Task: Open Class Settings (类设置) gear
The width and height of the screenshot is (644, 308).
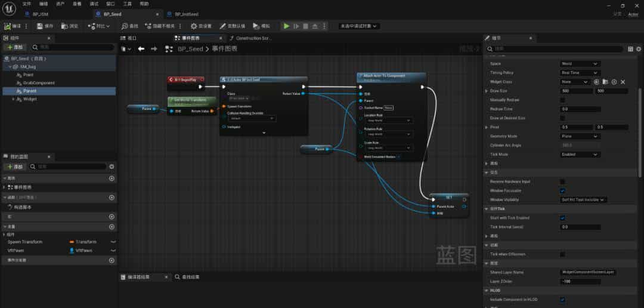Action: tap(194, 26)
